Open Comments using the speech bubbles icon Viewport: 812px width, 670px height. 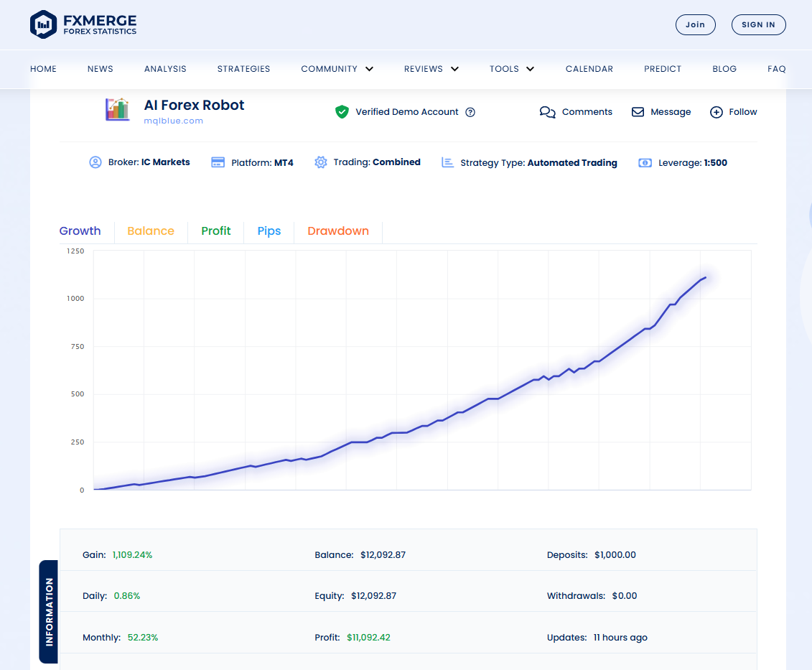coord(547,112)
